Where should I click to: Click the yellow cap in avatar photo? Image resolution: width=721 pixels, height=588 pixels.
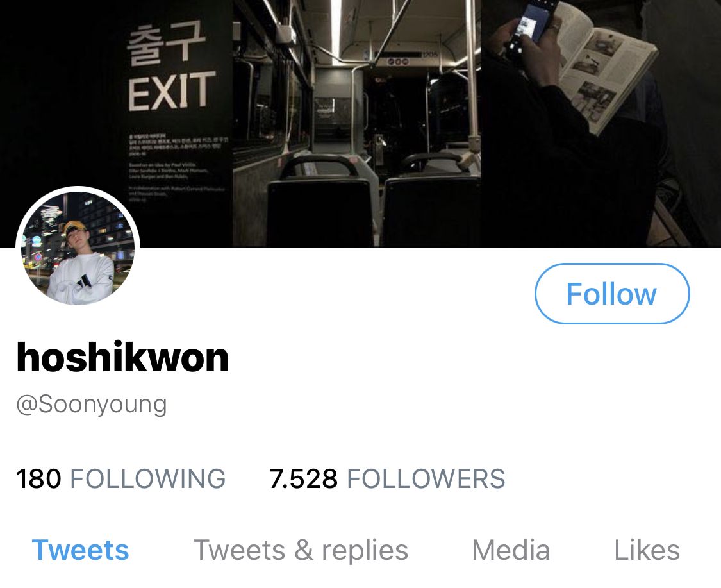[75, 227]
